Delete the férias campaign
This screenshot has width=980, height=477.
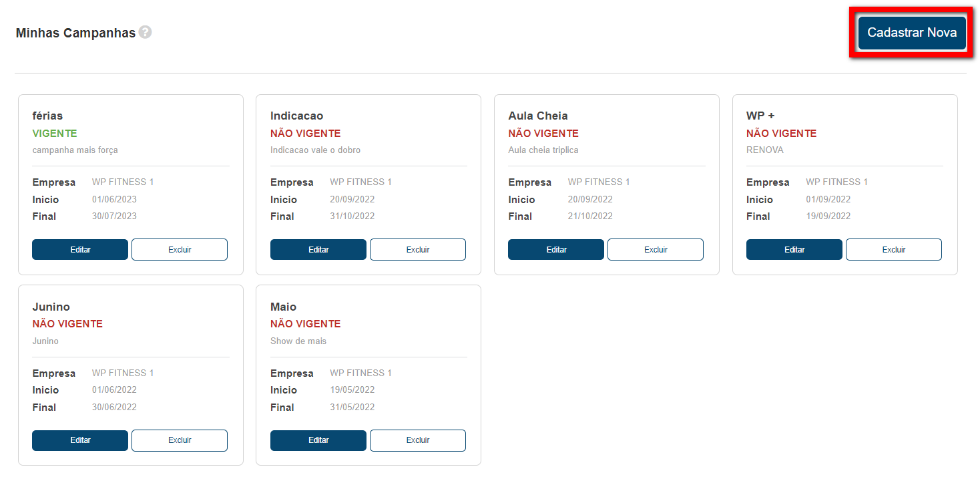pos(180,250)
